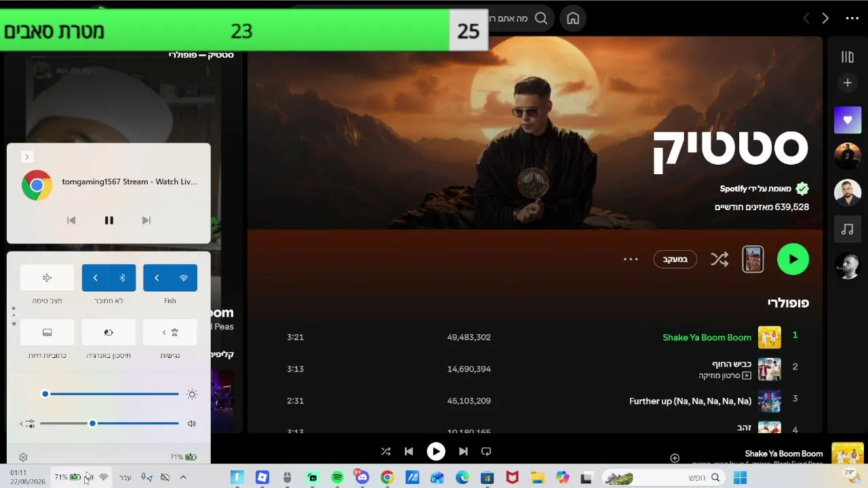Switch the input language via עבר indicator

point(125,477)
